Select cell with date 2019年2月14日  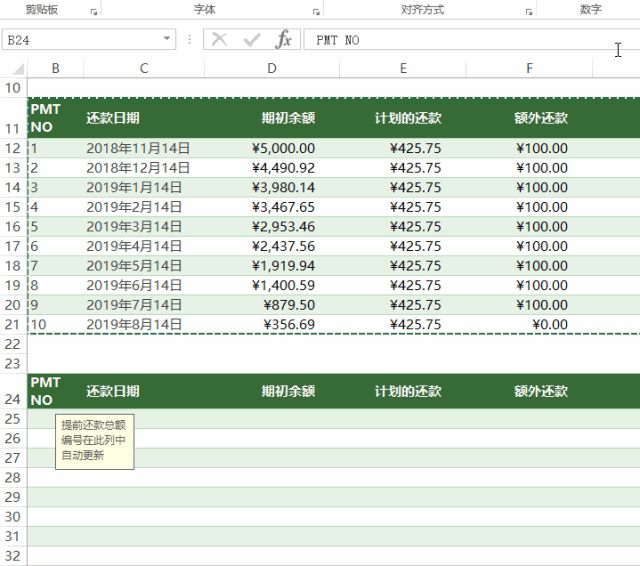(144, 207)
